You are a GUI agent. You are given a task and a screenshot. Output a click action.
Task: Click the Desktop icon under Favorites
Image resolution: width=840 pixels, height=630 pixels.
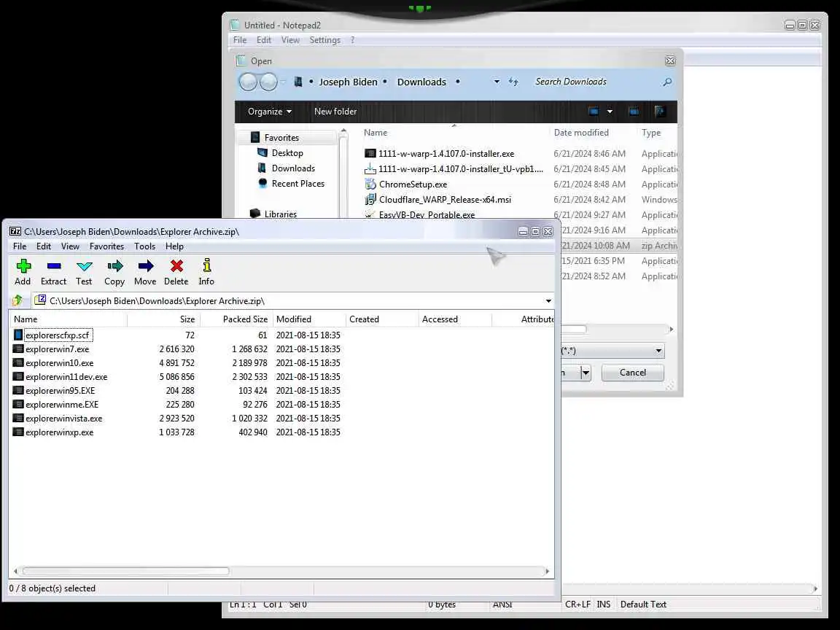262,152
